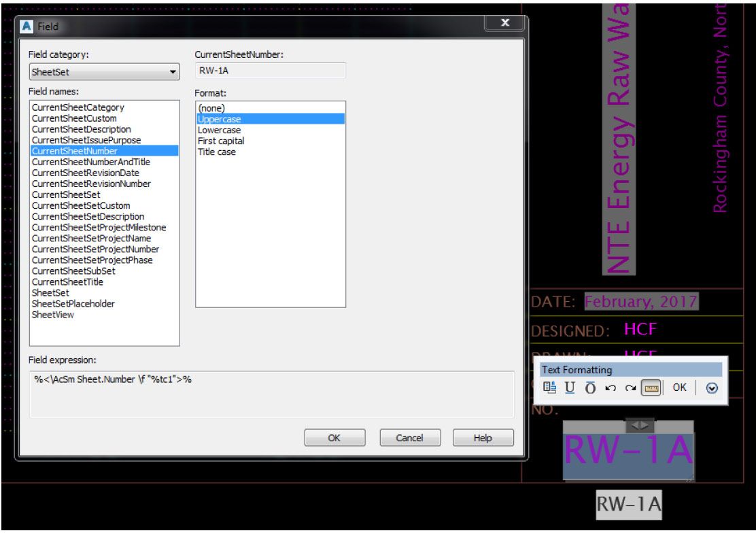
Task: Open more text formatting options chevron
Action: (x=712, y=388)
